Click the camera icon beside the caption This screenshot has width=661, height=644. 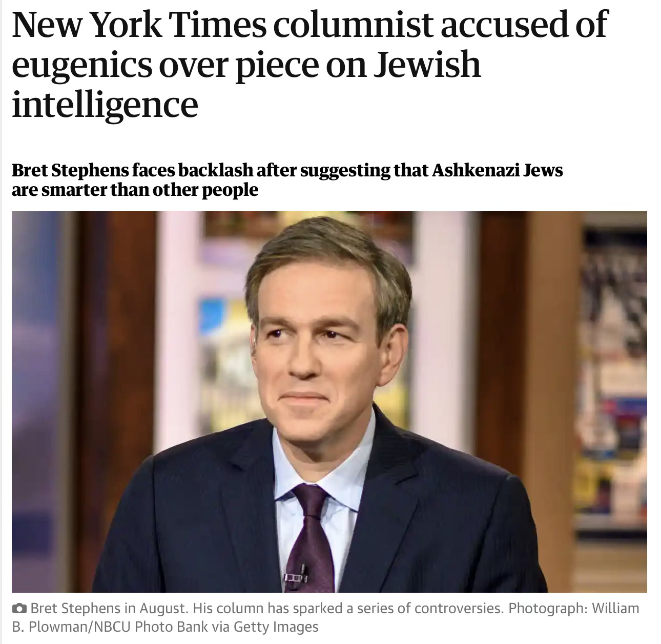[19, 609]
